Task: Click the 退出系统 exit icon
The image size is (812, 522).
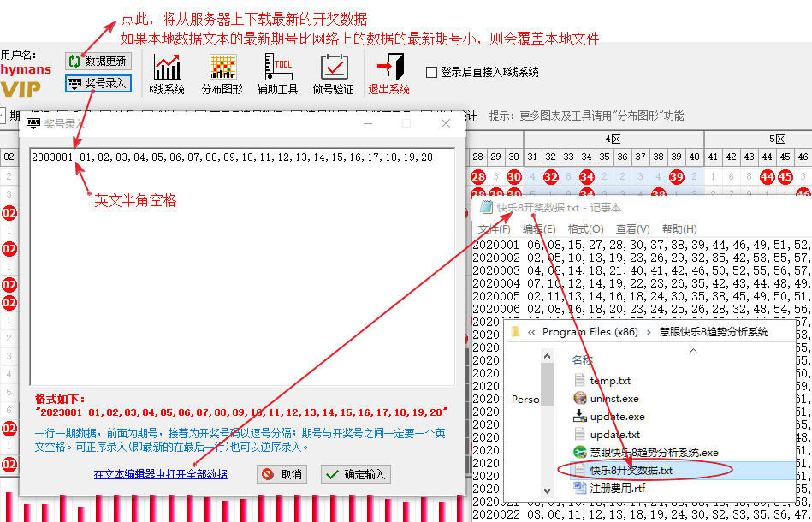Action: (x=388, y=74)
